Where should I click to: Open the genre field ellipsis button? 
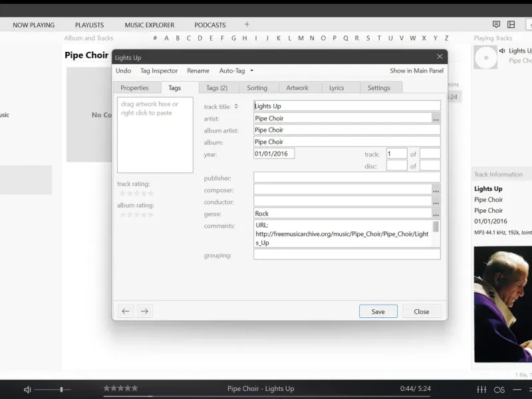[x=436, y=213]
